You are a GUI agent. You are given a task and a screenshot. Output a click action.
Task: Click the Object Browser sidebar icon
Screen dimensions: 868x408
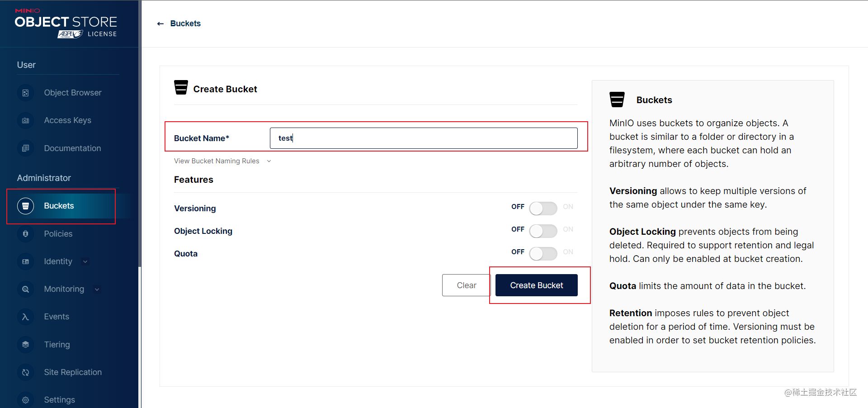[x=26, y=93]
